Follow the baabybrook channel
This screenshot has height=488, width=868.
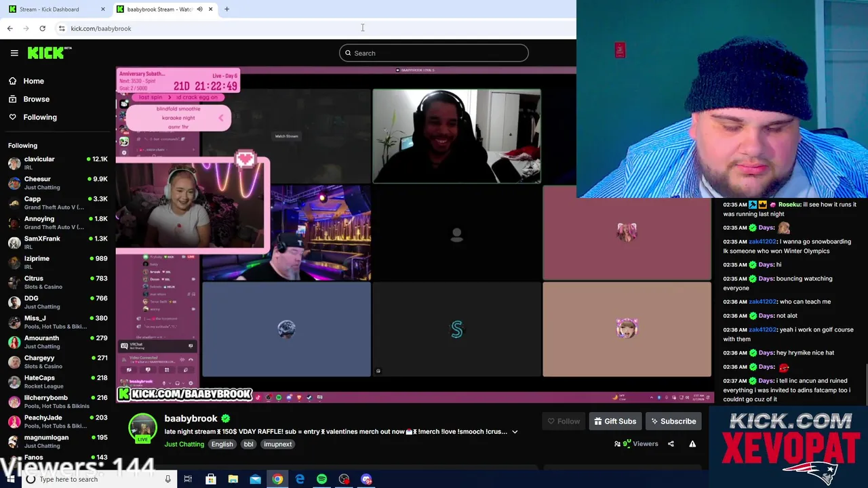click(x=564, y=421)
